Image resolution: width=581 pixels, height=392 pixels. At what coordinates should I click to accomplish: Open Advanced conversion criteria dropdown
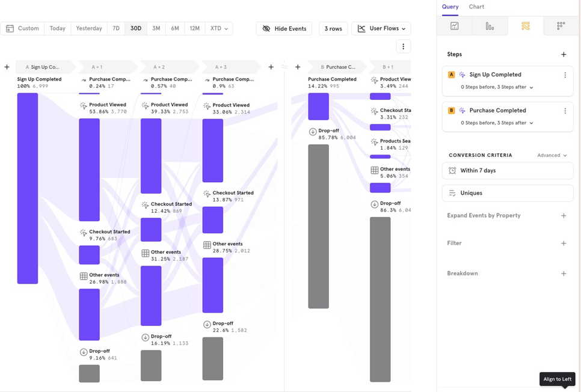point(552,155)
